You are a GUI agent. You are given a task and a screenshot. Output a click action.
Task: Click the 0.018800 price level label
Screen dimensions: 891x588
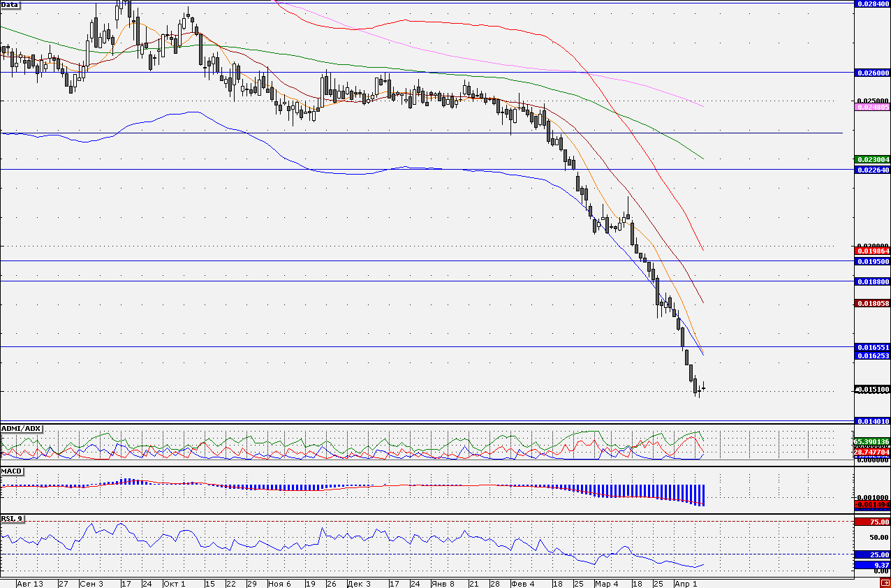pos(872,281)
